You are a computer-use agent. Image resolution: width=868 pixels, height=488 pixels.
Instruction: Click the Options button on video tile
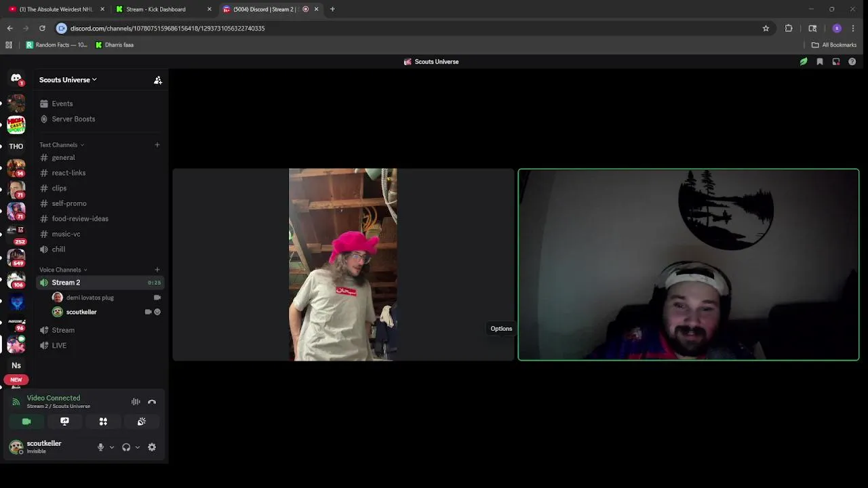point(501,329)
